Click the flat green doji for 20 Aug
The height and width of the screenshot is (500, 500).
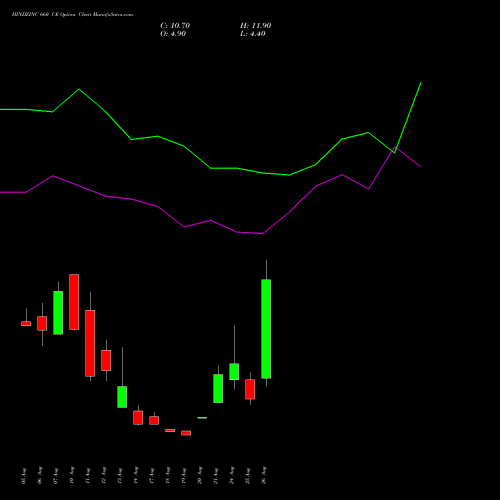[202, 418]
